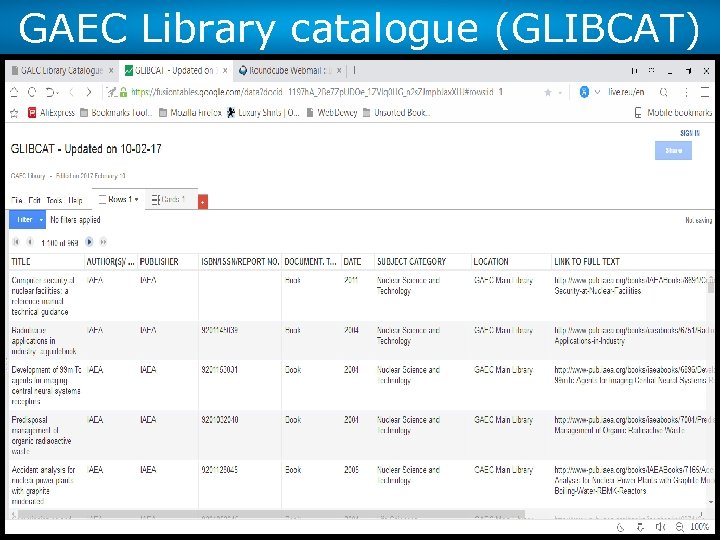This screenshot has height=540, width=720.
Task: Go to next page of rows
Action: coord(89,242)
